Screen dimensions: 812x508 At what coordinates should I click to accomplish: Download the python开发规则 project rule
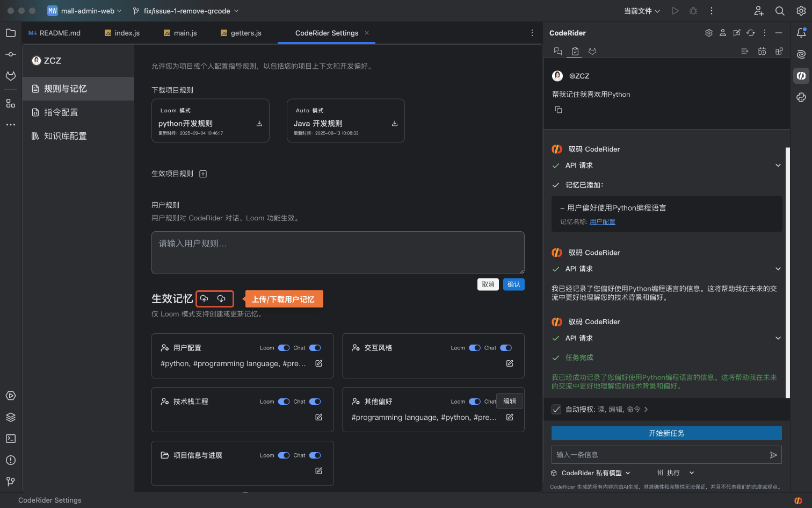259,124
